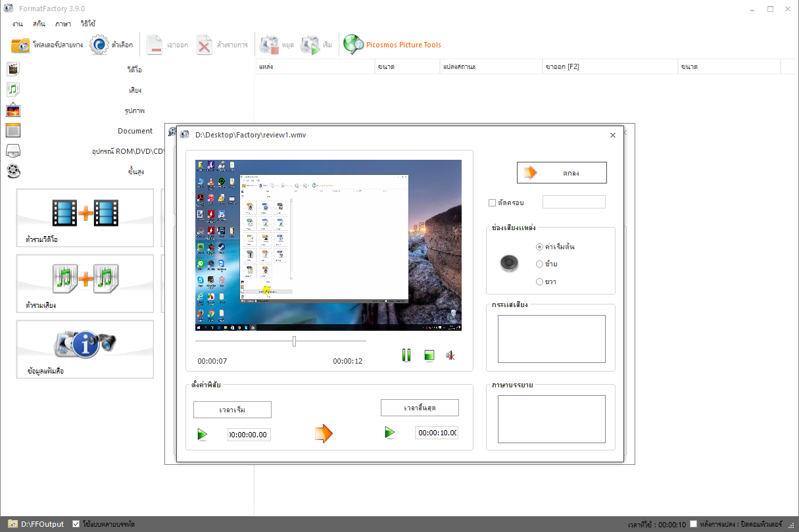Open the ตัวรวมวิดีโอ video joiner tool
This screenshot has width=799, height=532.
click(x=85, y=218)
